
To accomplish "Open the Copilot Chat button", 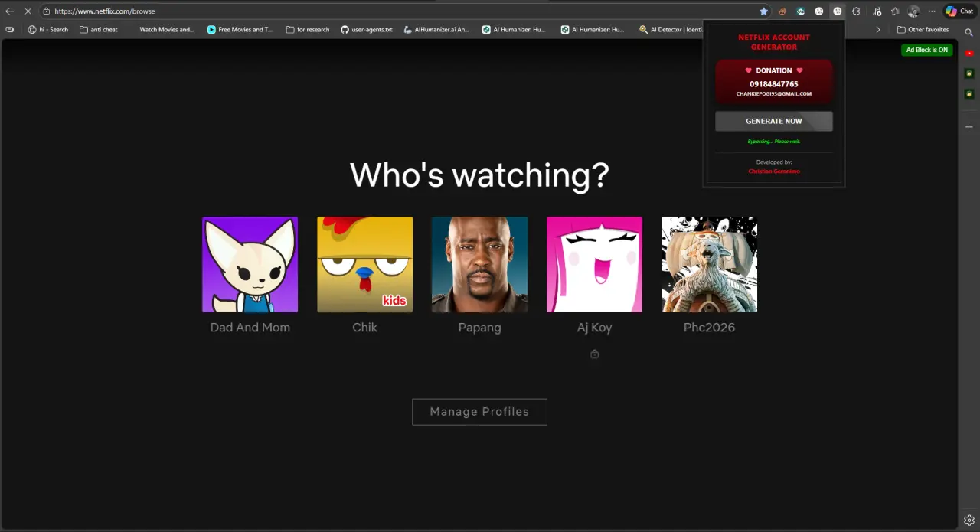I will (959, 11).
